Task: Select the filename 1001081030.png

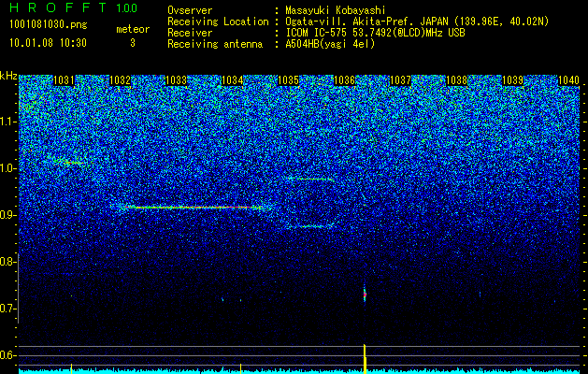Action: (x=49, y=24)
